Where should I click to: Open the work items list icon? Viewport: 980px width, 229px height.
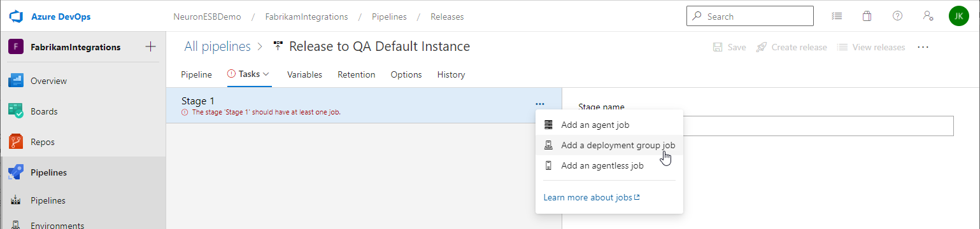(x=837, y=17)
